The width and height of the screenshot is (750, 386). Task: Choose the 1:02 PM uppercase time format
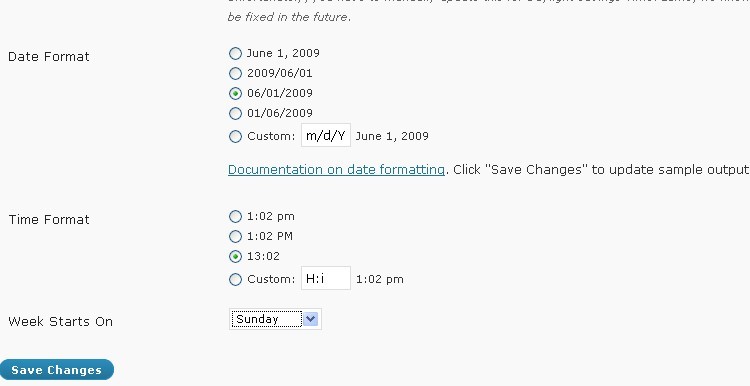pyautogui.click(x=235, y=236)
